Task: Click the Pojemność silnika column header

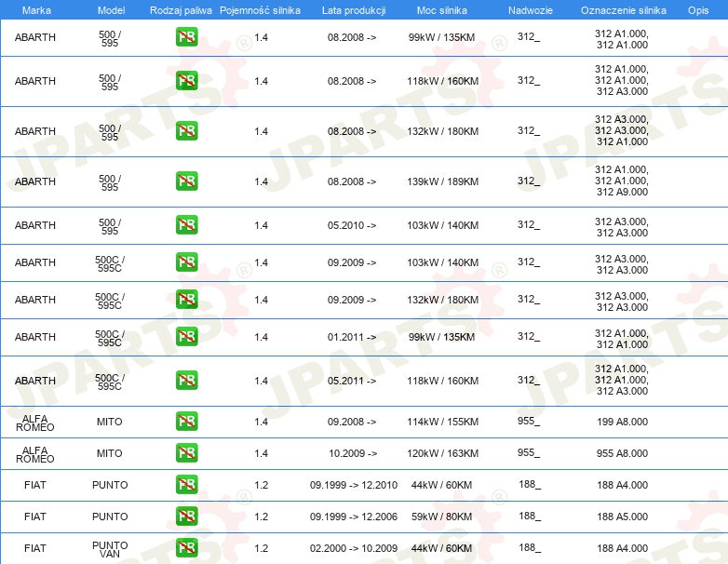Action: click(x=260, y=10)
